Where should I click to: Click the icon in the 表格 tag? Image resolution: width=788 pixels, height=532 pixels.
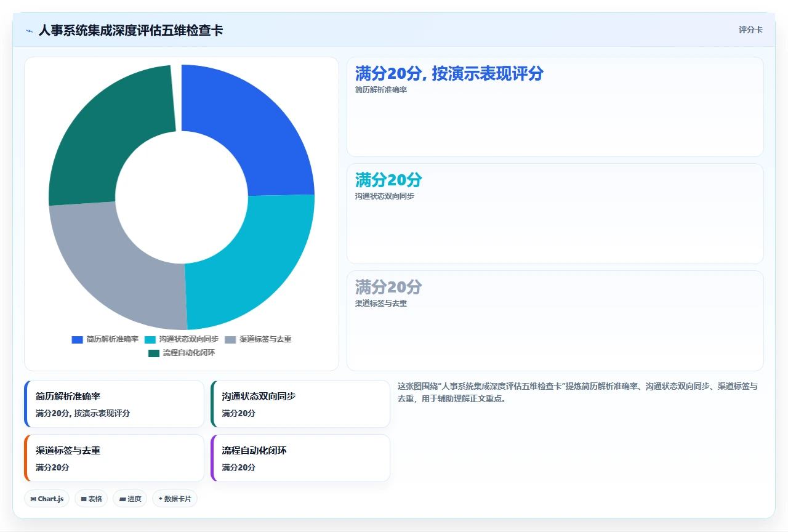84,499
